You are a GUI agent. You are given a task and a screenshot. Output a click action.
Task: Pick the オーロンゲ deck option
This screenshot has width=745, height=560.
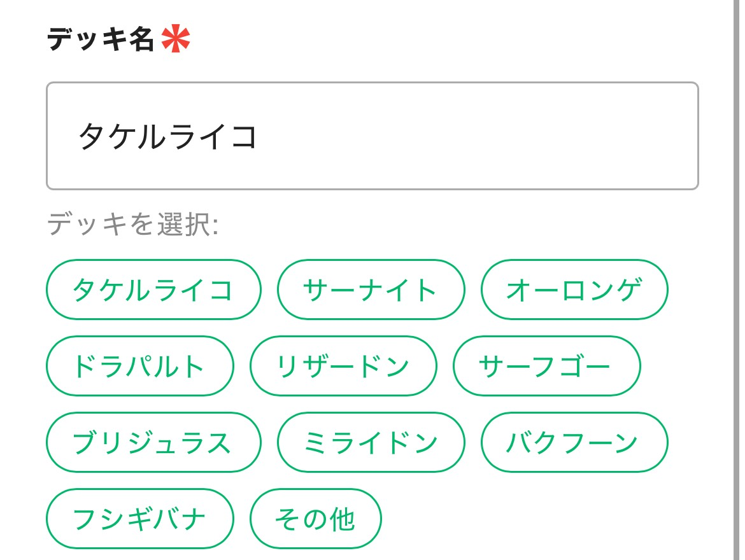point(574,290)
